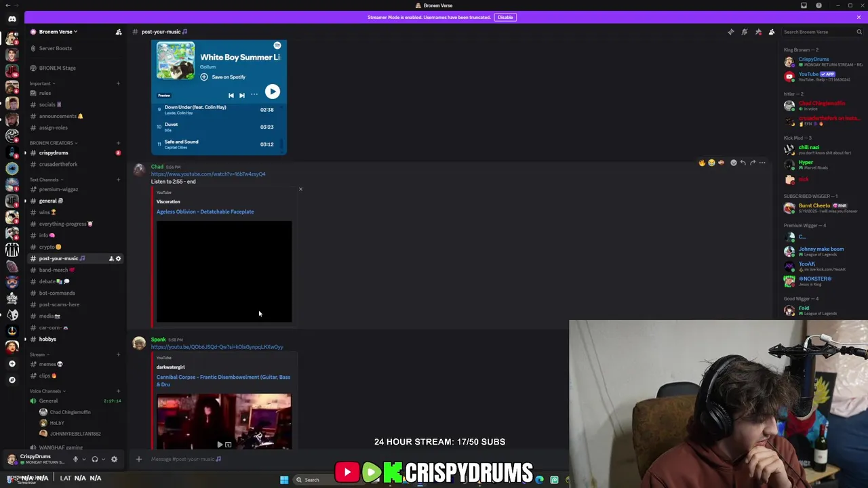Screen dimensions: 868x488
Task: Open User Settings gear icon
Action: pyautogui.click(x=114, y=460)
